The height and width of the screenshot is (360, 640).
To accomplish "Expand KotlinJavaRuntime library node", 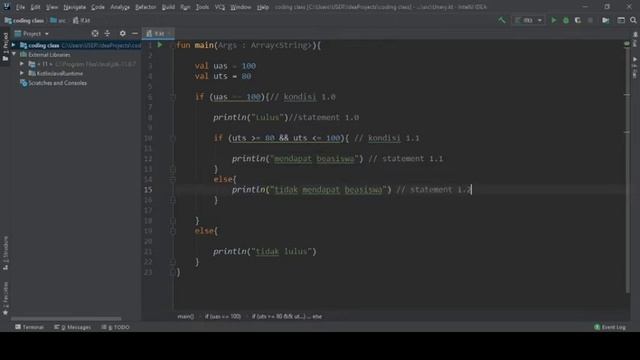I will 22,73.
